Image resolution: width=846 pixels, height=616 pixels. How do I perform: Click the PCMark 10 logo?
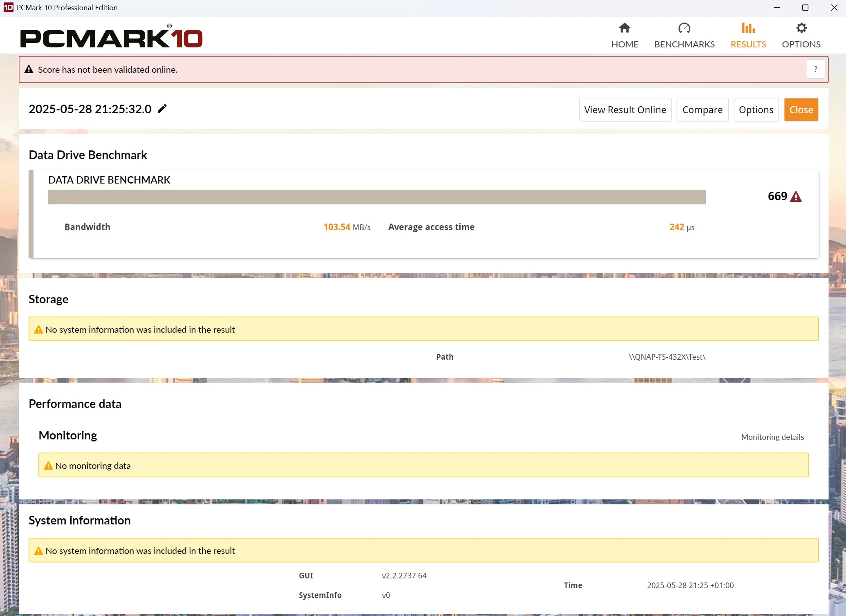[x=111, y=37]
